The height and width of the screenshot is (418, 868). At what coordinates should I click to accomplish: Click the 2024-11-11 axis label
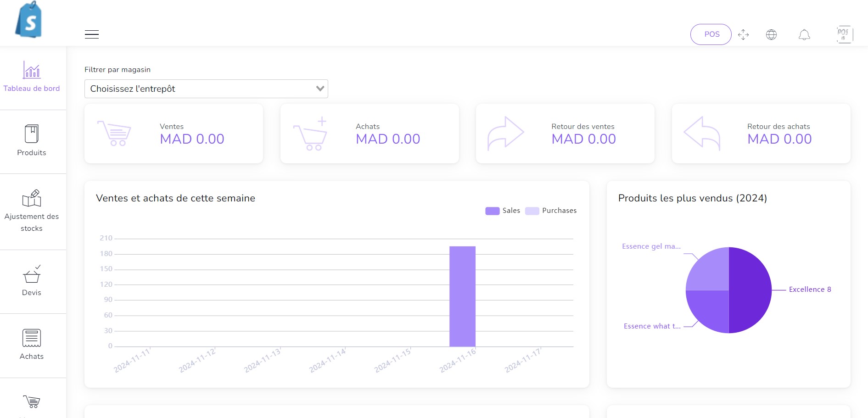tap(132, 360)
